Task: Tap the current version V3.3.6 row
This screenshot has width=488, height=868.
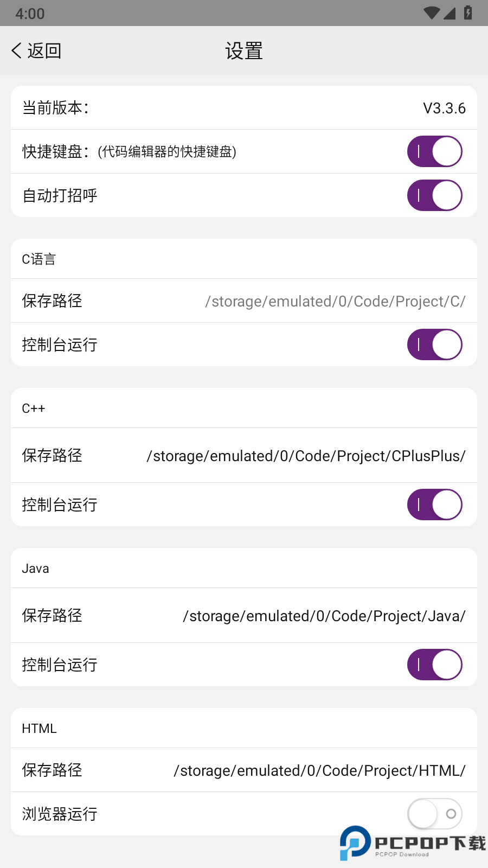Action: [244, 108]
